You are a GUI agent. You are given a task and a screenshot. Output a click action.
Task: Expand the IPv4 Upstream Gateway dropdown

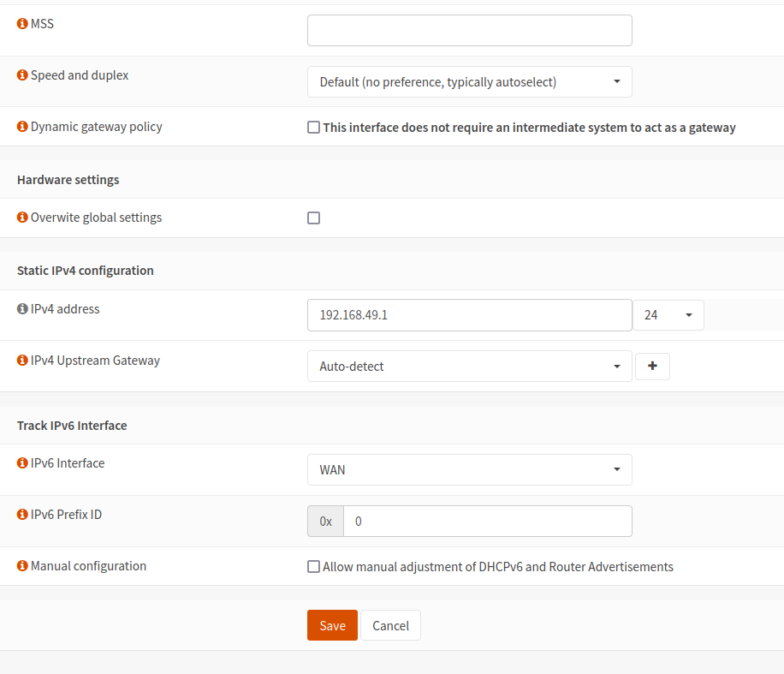point(469,367)
